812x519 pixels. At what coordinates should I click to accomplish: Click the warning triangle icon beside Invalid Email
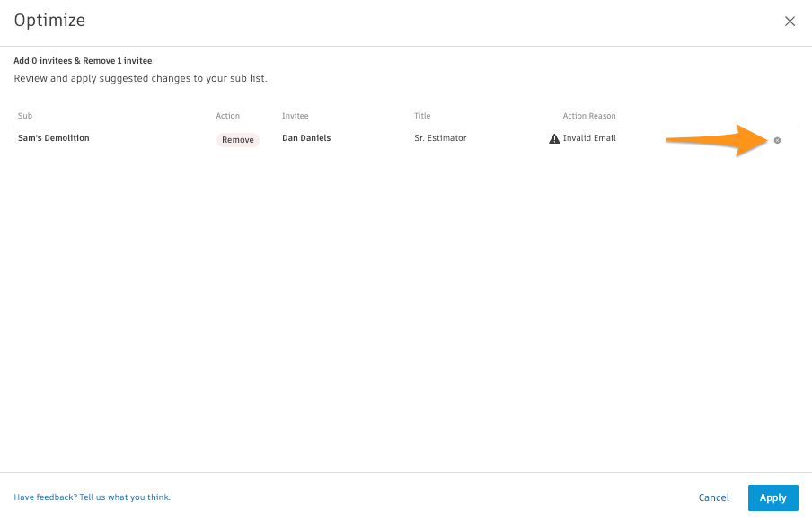pos(554,139)
